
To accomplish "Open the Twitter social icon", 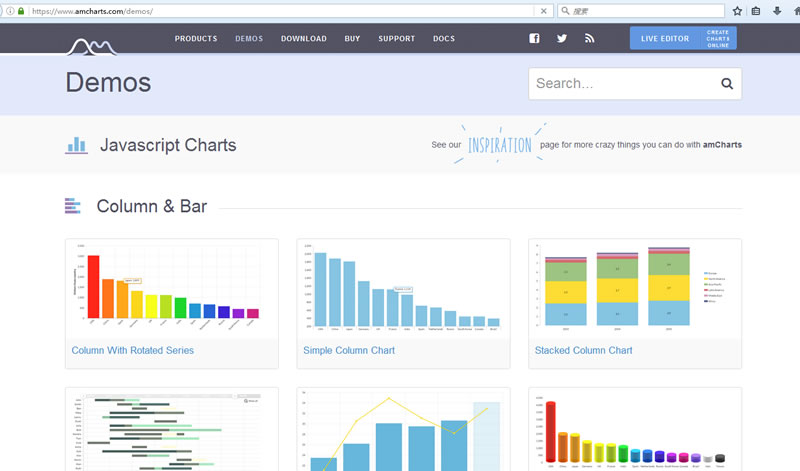I will 562,39.
